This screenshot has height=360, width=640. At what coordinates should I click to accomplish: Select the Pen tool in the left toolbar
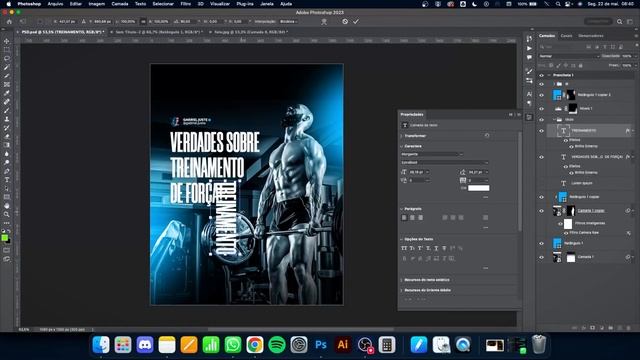click(x=7, y=171)
